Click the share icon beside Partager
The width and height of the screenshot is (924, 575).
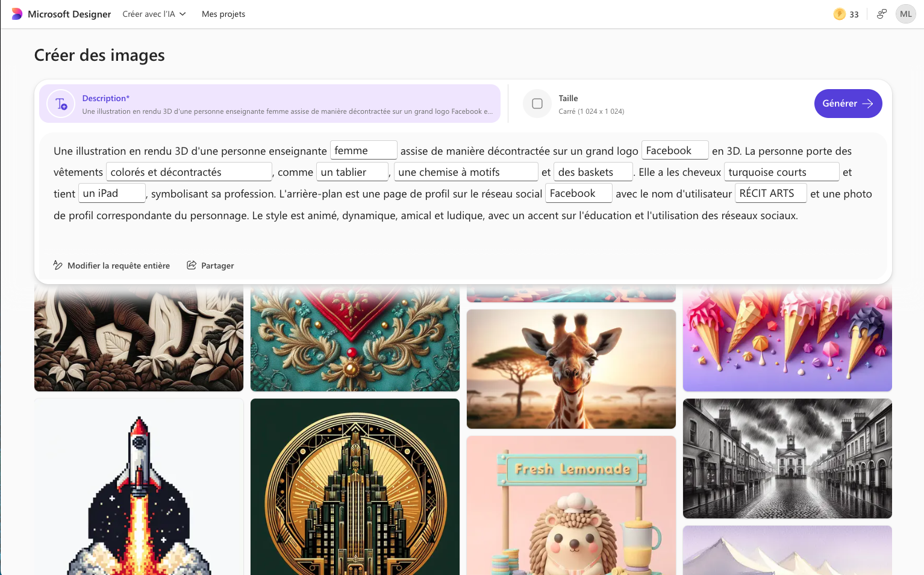(192, 265)
